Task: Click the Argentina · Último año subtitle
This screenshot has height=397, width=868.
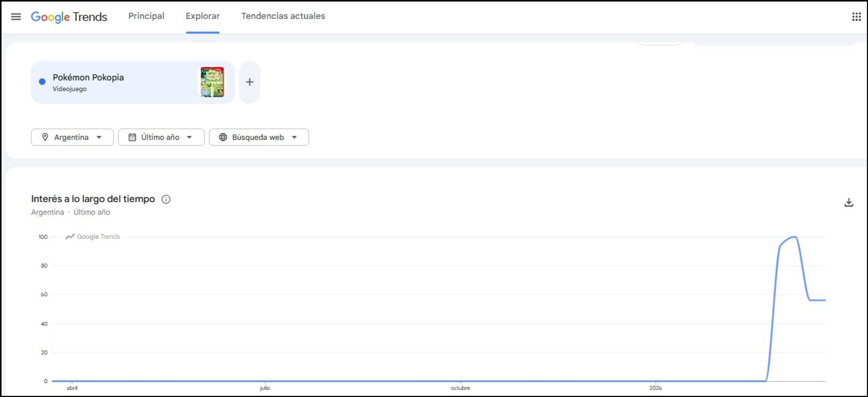Action: point(71,212)
